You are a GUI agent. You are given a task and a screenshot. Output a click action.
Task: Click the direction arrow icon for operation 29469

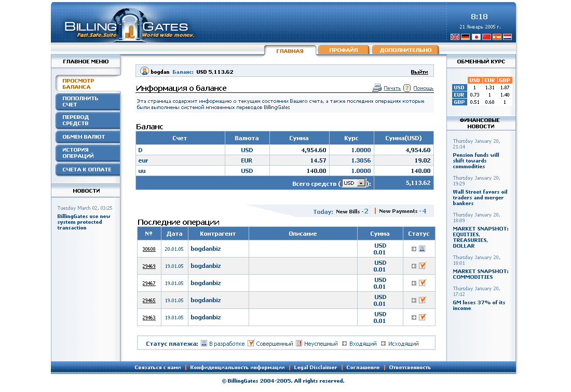coord(414,266)
